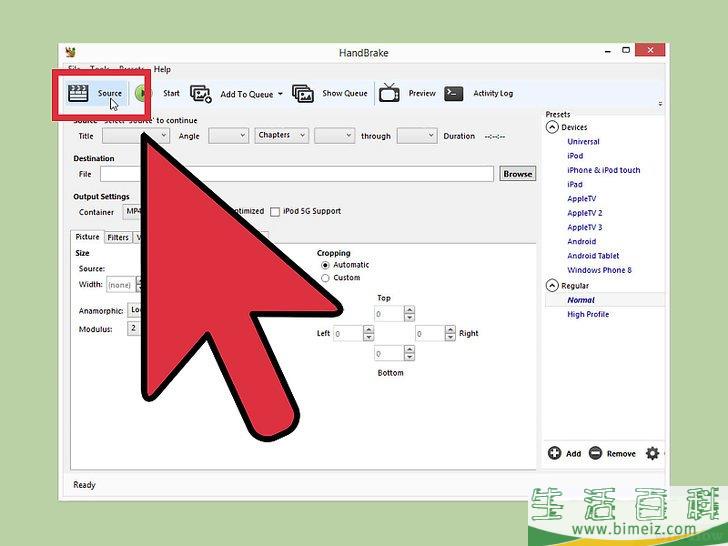Open the end chapter dropdown after through
Screen dimensions: 728x546
click(x=416, y=136)
